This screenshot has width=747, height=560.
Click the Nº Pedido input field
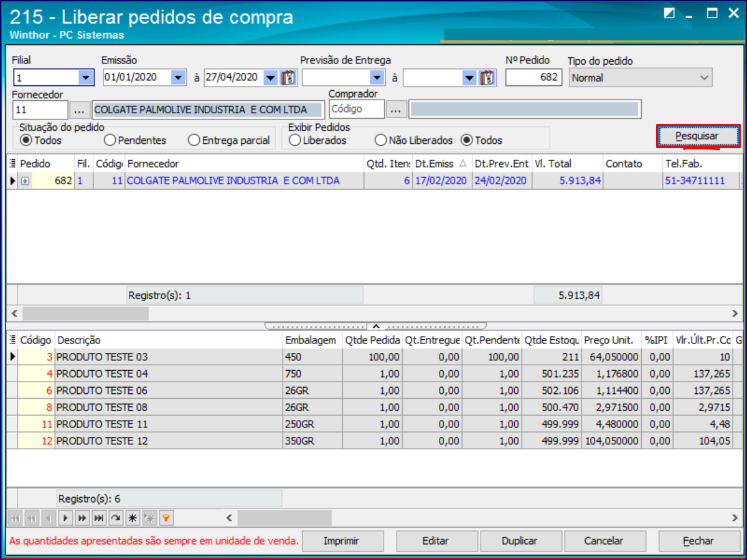pos(533,78)
